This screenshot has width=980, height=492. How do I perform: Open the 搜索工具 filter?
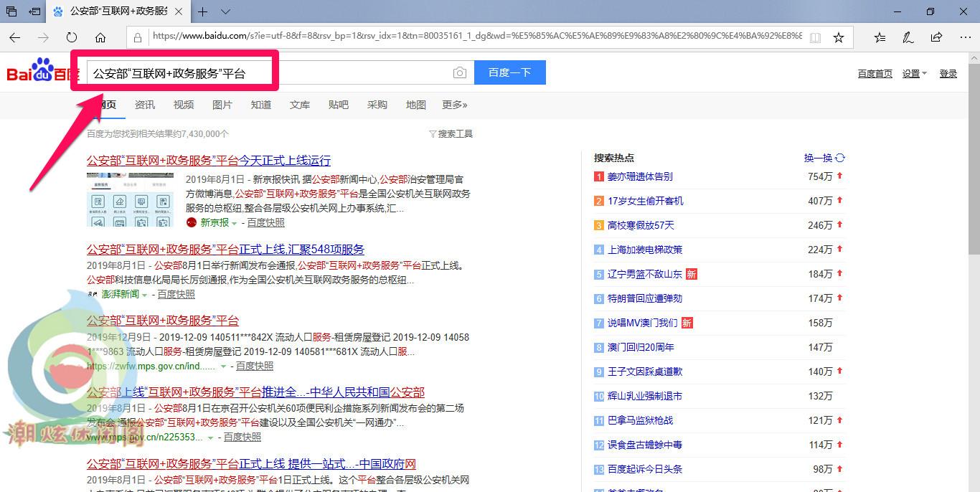(451, 134)
